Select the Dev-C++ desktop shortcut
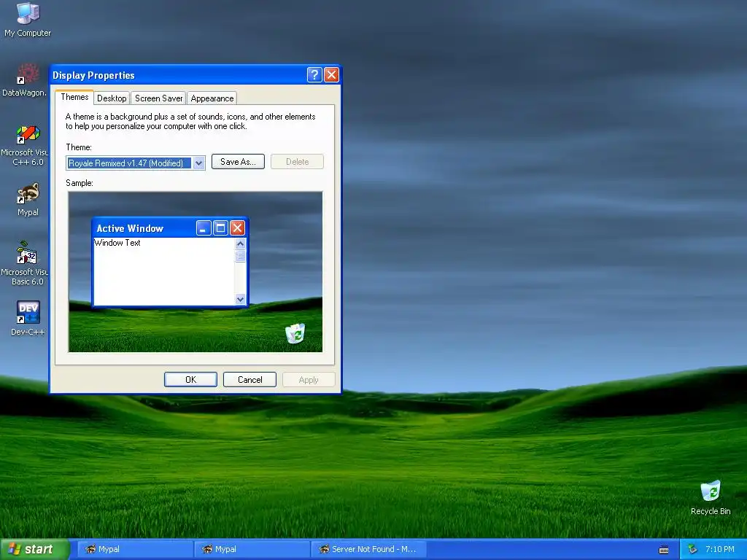 pos(28,318)
